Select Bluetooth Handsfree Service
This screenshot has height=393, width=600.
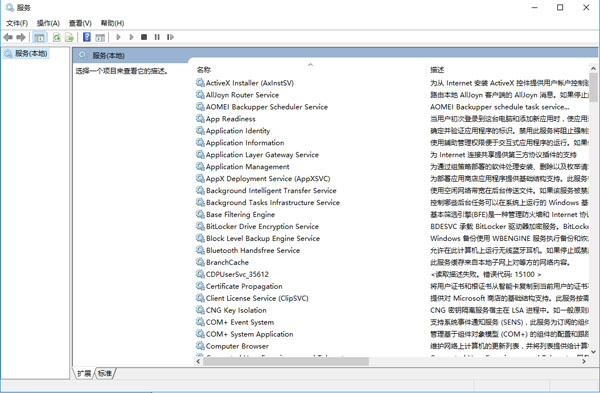click(x=253, y=250)
